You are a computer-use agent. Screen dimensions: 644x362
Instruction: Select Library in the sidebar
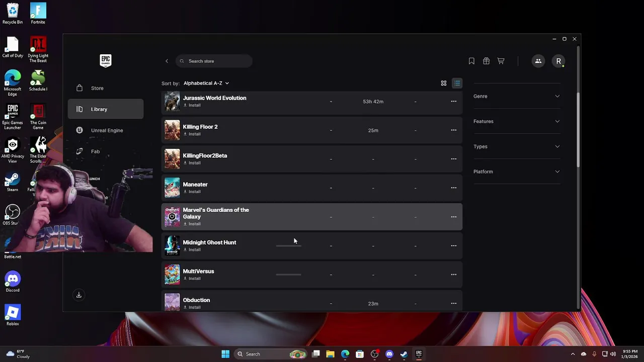pos(106,109)
